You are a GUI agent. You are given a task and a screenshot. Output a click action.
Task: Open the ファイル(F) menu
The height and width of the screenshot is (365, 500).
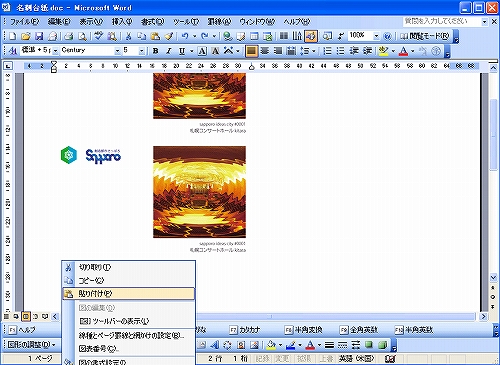point(24,22)
